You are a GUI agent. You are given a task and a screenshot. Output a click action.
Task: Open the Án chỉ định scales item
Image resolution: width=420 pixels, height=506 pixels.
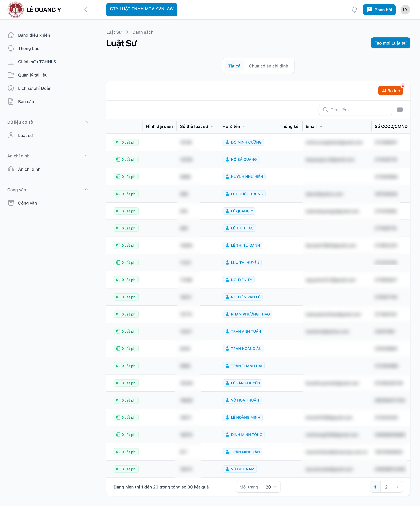click(29, 169)
